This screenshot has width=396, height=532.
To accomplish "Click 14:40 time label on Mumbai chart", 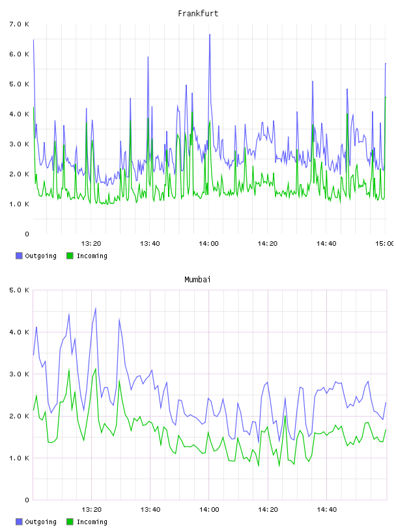I will [x=327, y=510].
